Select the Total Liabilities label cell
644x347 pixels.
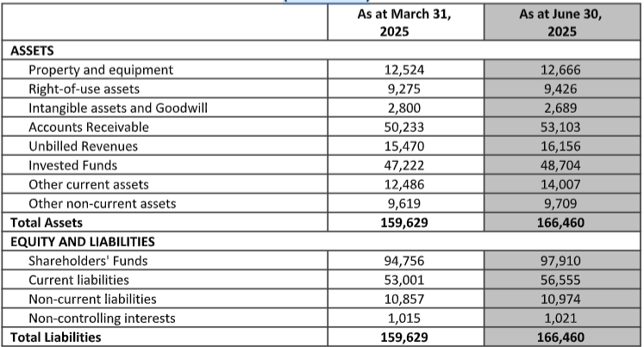165,338
